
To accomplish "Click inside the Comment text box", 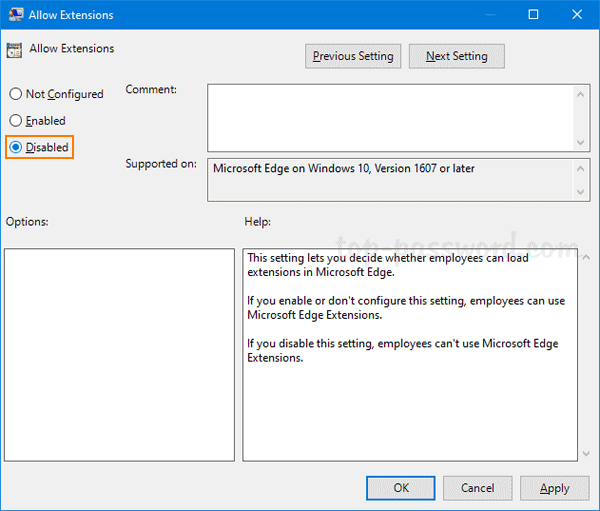I will point(390,116).
